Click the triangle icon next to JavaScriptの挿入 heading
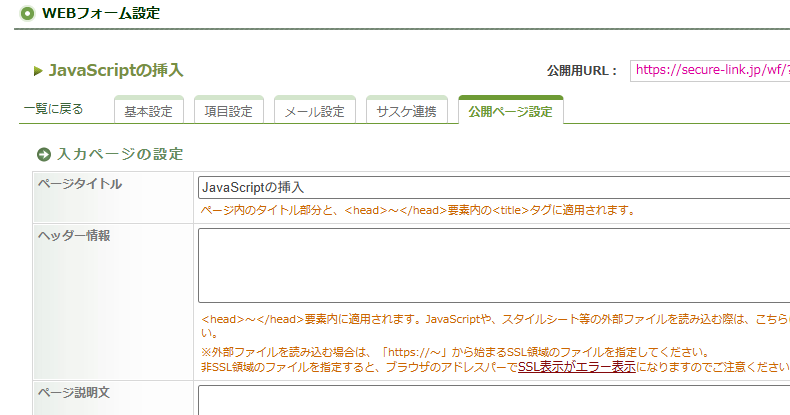The height and width of the screenshot is (415, 790). point(38,71)
